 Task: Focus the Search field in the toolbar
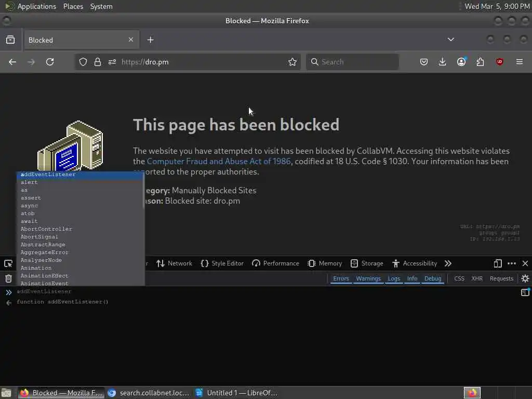(x=352, y=62)
